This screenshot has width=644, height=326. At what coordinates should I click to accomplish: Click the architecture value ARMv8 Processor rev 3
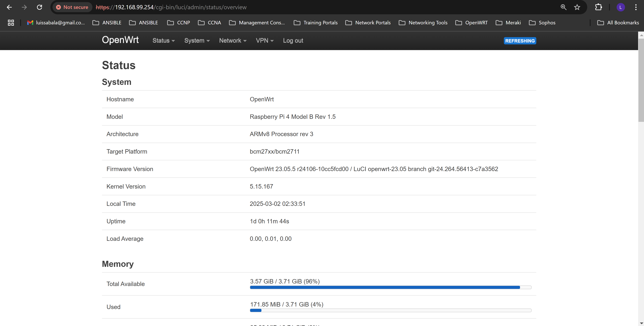point(281,134)
